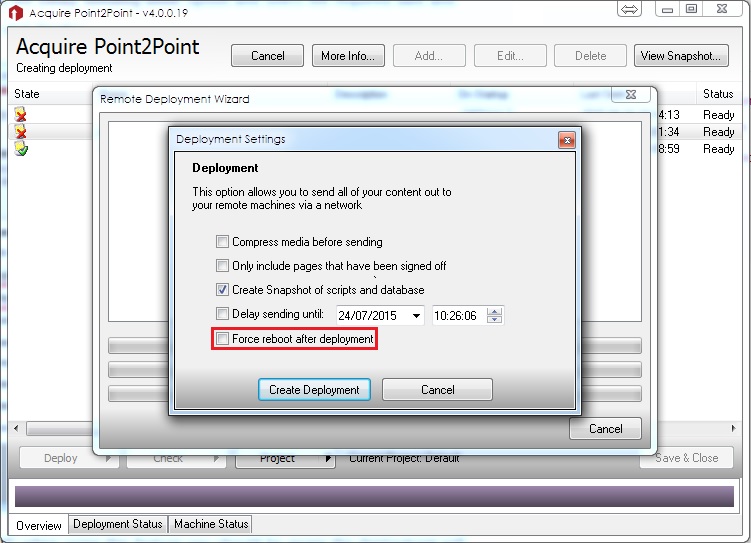Click the Edit... toolbar button
The width and height of the screenshot is (751, 543).
pyautogui.click(x=510, y=56)
